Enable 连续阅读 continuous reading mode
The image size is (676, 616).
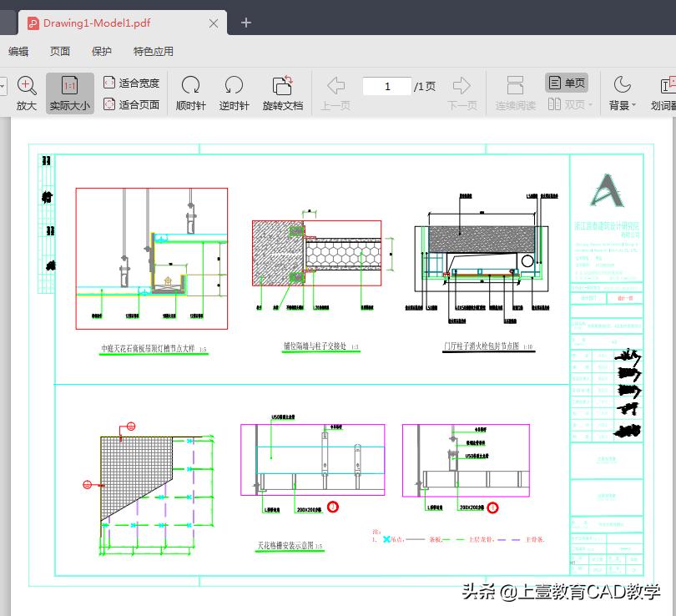(x=515, y=85)
